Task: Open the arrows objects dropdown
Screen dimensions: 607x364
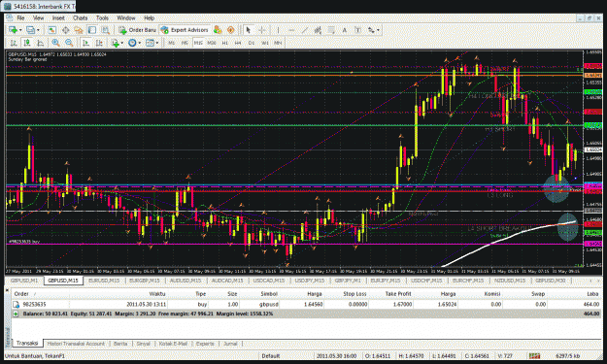Action: tap(373, 30)
